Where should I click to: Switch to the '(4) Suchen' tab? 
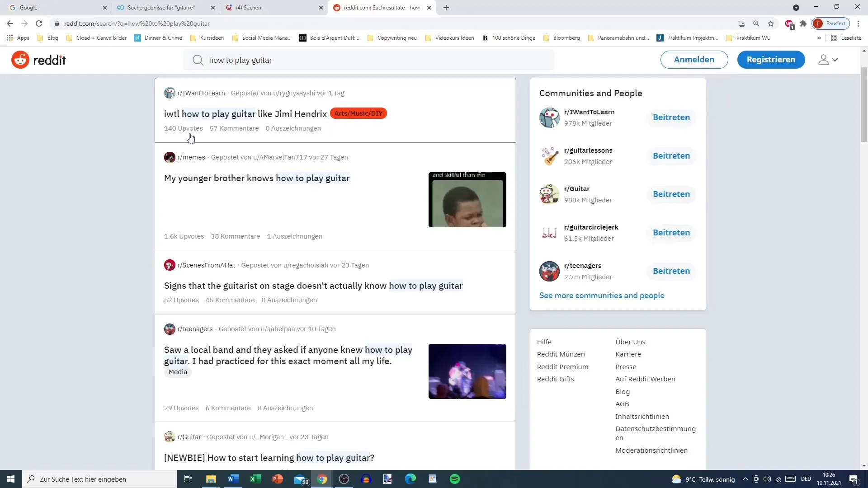point(274,8)
